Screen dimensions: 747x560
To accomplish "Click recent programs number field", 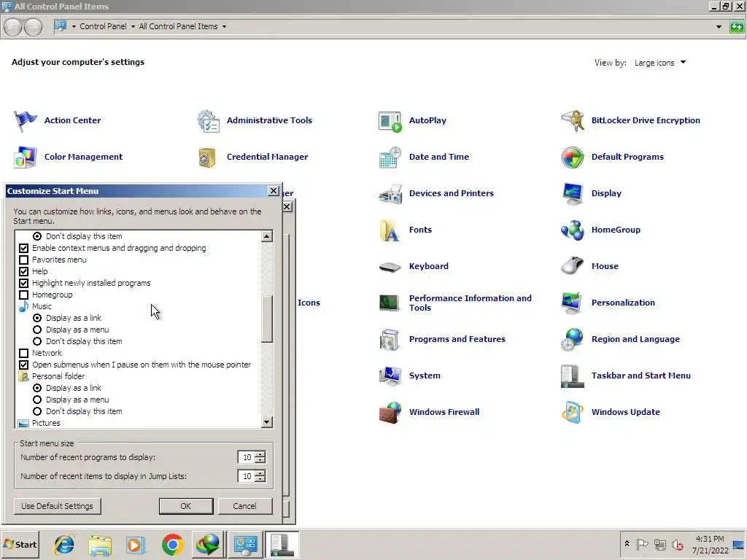I will tap(247, 458).
